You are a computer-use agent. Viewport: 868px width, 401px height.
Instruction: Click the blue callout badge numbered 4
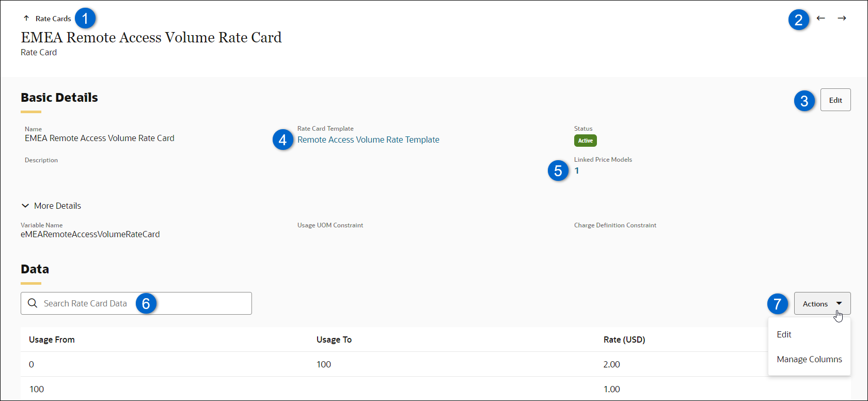point(282,140)
